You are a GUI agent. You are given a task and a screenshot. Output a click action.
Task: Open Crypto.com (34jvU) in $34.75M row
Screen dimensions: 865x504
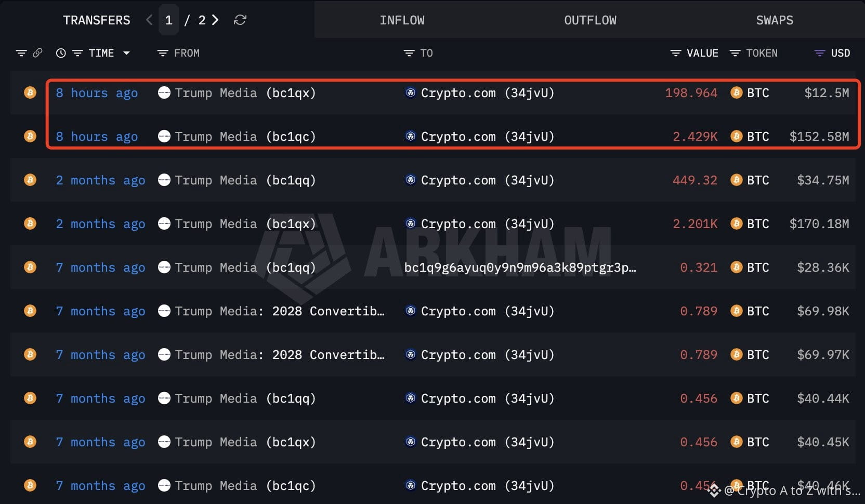pyautogui.click(x=488, y=180)
